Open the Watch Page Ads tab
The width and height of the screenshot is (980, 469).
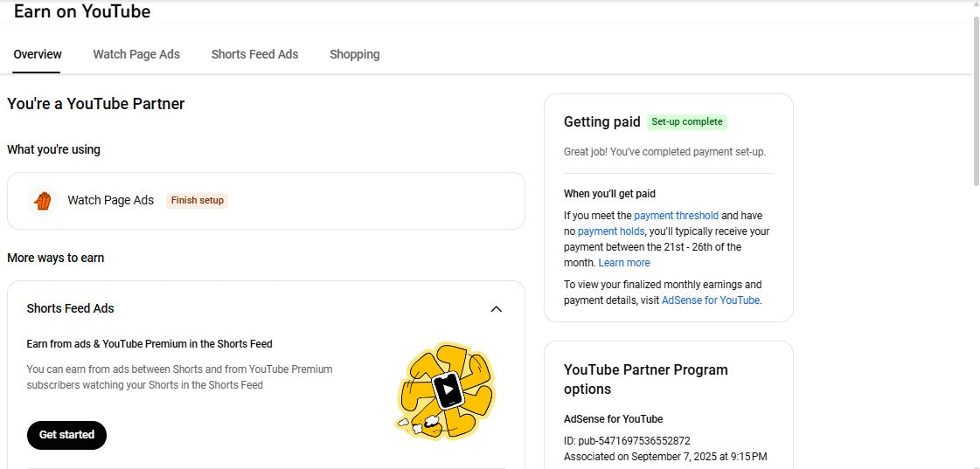point(136,54)
